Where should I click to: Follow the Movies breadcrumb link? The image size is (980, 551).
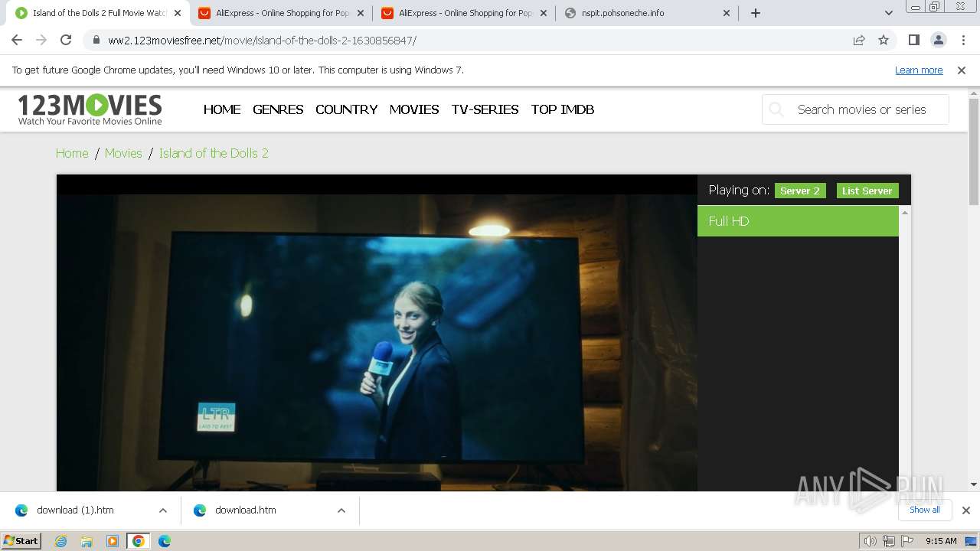coord(123,153)
